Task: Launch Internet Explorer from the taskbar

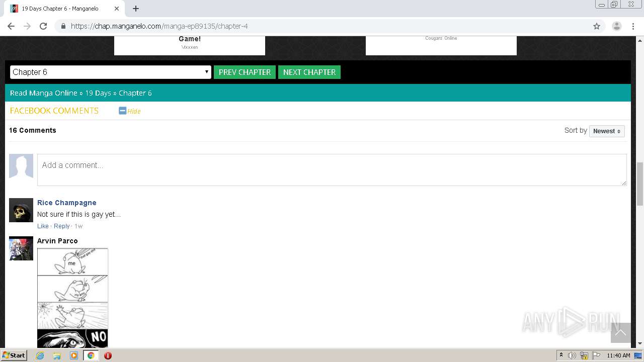Action: coord(40,355)
